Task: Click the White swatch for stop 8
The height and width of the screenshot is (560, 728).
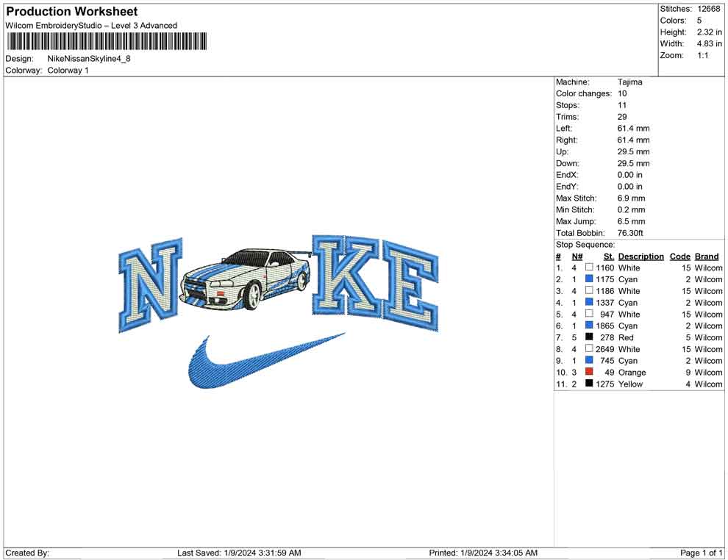Action: 589,349
